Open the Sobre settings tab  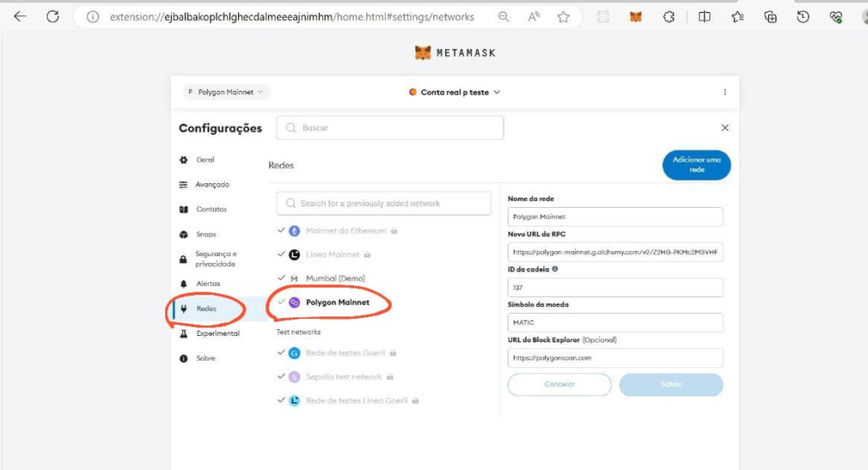coord(205,359)
